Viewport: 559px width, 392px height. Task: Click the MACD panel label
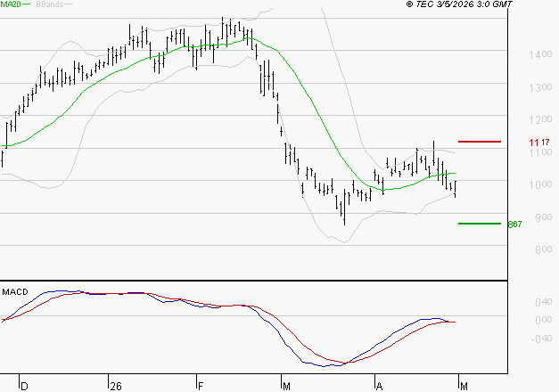tap(15, 292)
